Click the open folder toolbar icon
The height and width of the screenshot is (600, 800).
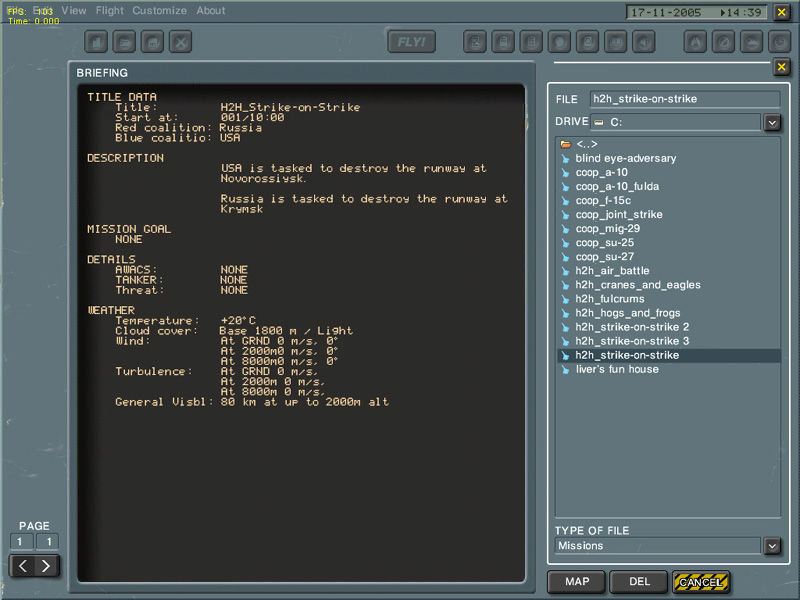pos(124,42)
